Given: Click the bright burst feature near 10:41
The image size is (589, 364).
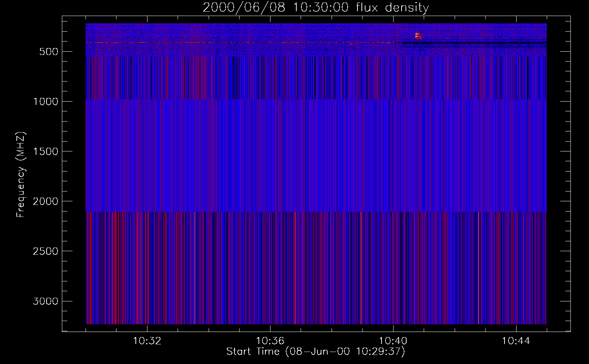Looking at the screenshot, I should (x=418, y=35).
